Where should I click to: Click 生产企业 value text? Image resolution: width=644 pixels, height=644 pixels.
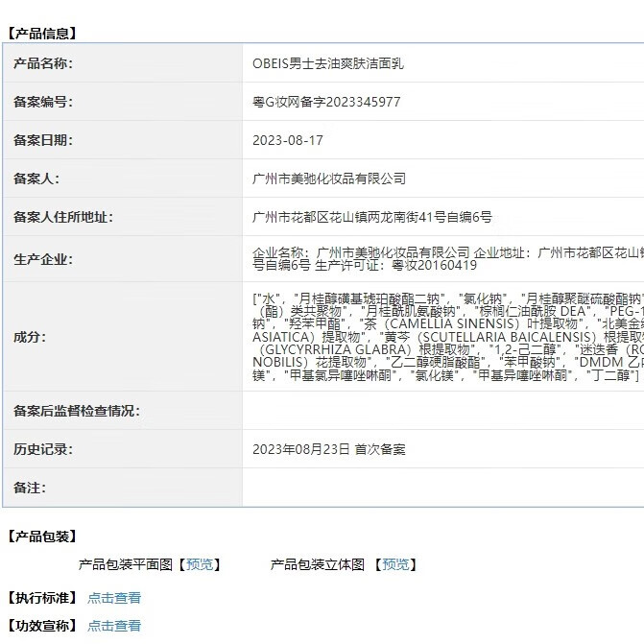coord(448,259)
